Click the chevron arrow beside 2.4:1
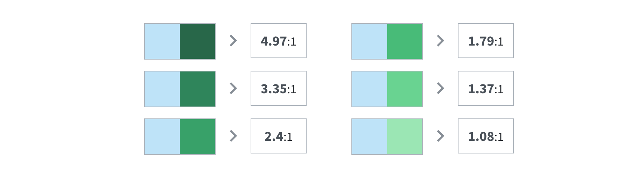 pyautogui.click(x=233, y=136)
